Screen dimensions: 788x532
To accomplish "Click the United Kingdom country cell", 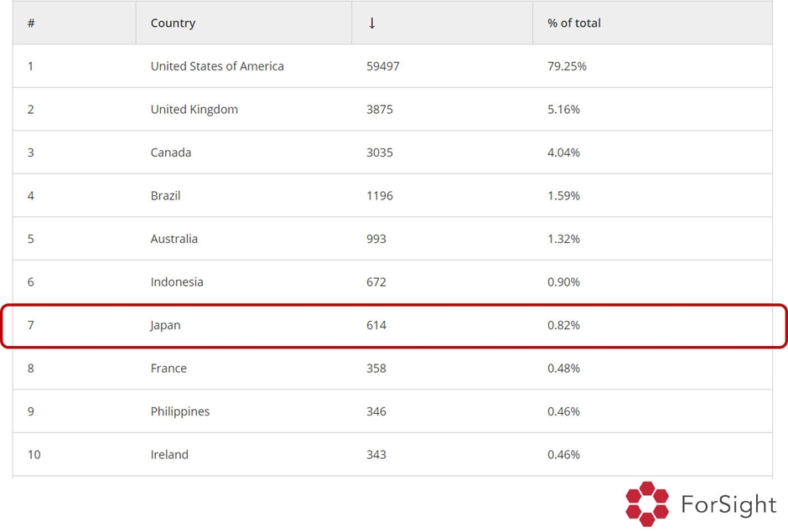I will click(x=194, y=110).
